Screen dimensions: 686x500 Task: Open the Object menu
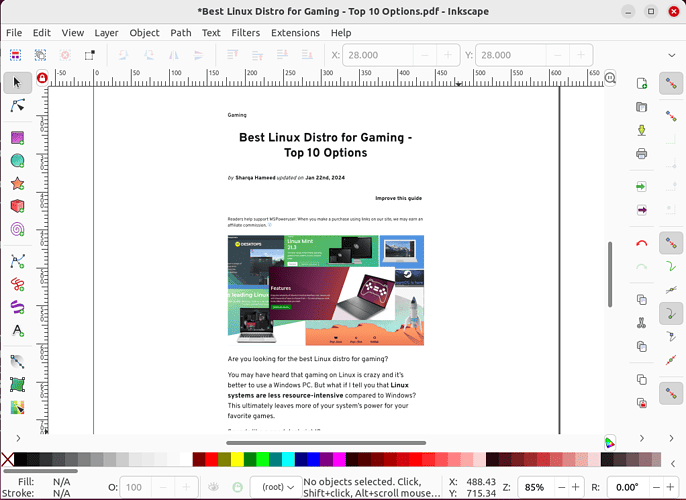click(x=144, y=33)
